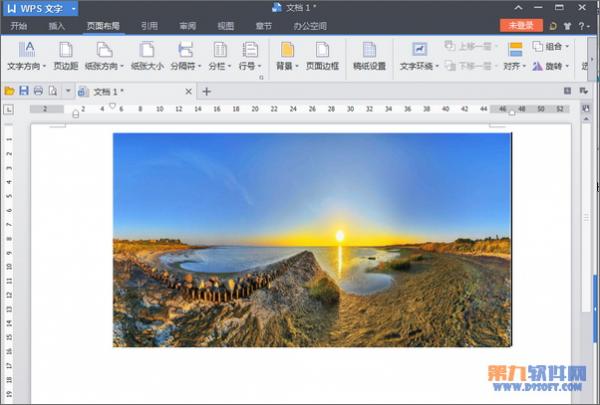The image size is (600, 405).
Task: Open the 纸张大小 paper size tool
Action: (147, 49)
